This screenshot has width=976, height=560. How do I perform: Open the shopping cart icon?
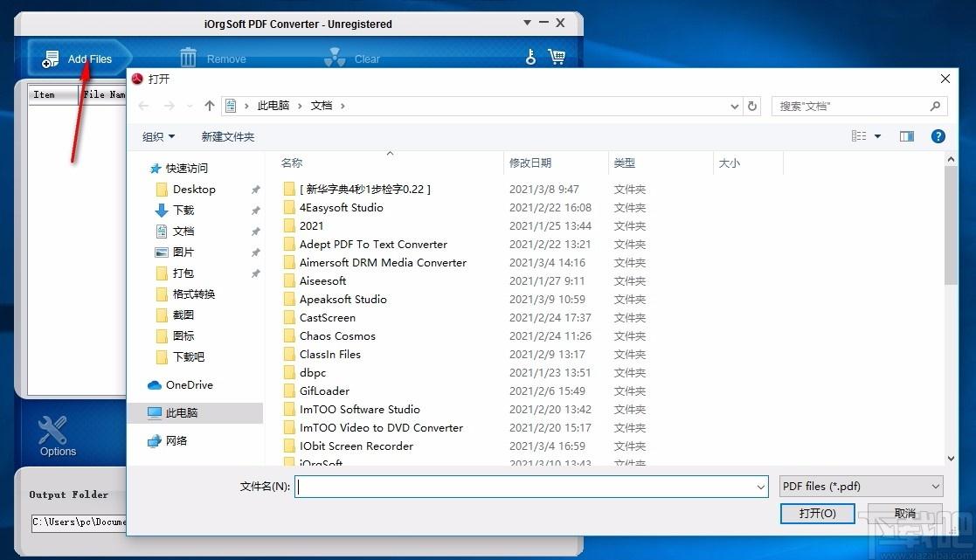557,57
